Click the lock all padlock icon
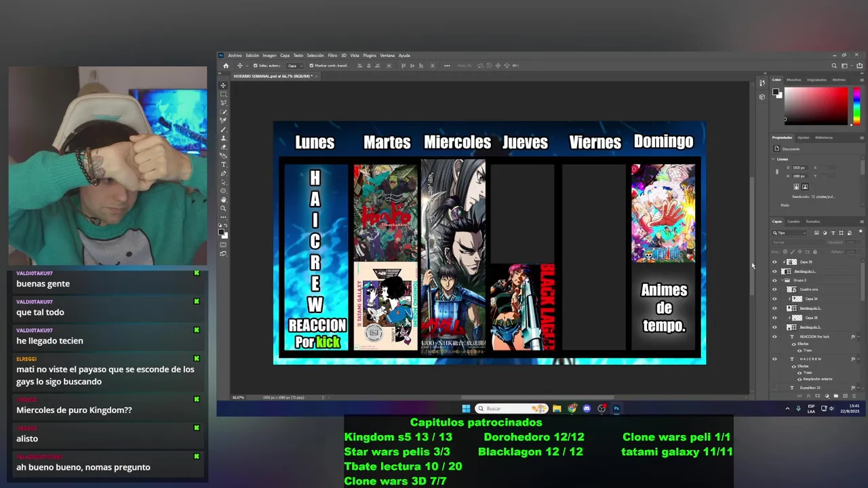 (815, 251)
